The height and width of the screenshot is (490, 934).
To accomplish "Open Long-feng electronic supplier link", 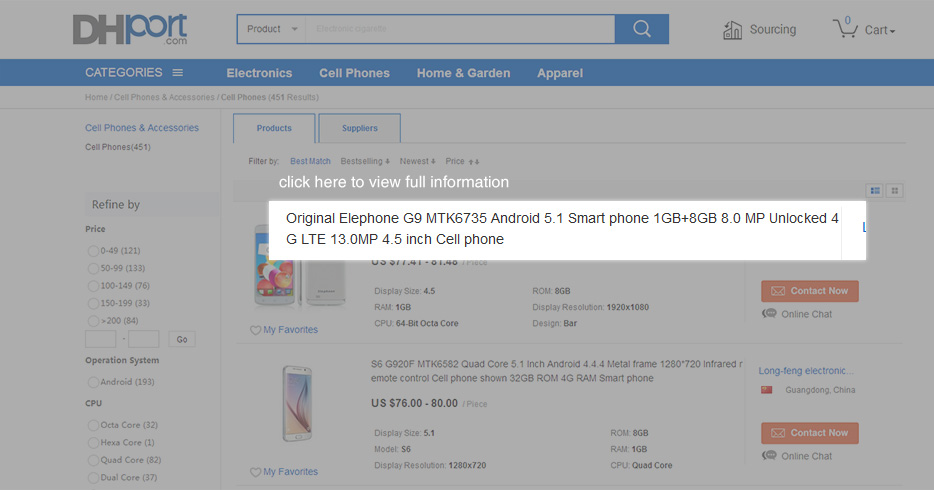I will point(806,371).
